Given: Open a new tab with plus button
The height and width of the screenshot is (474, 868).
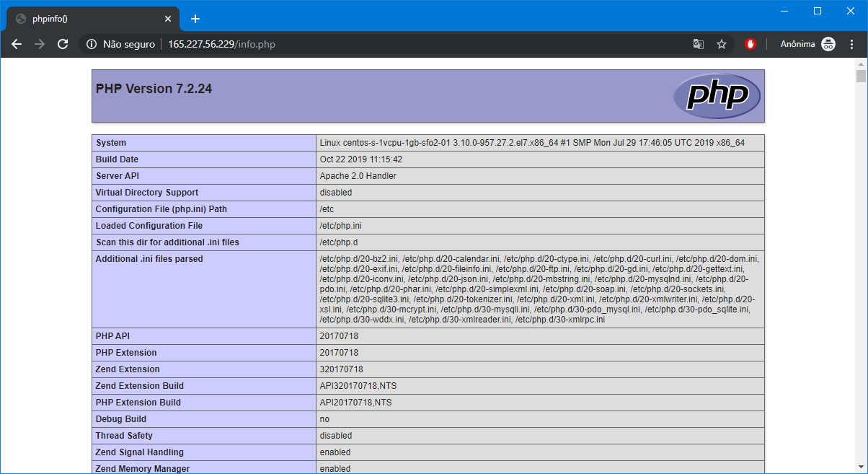Looking at the screenshot, I should [195, 19].
